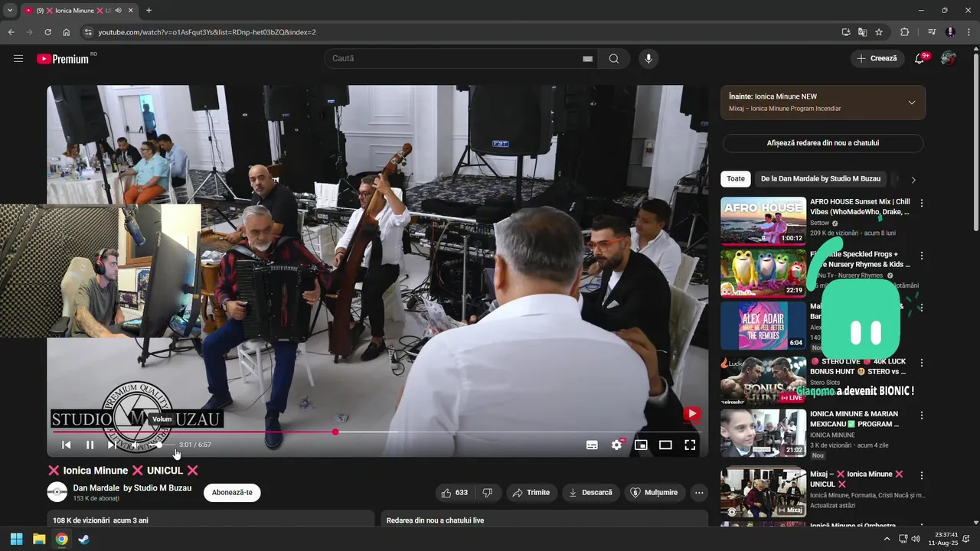Open Speckled Frogs nursery rhymes thumbnail

[x=763, y=273]
